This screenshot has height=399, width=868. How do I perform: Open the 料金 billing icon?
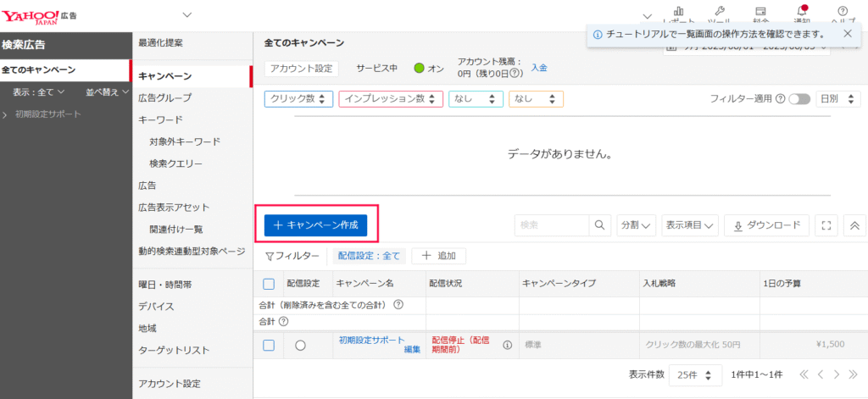760,11
